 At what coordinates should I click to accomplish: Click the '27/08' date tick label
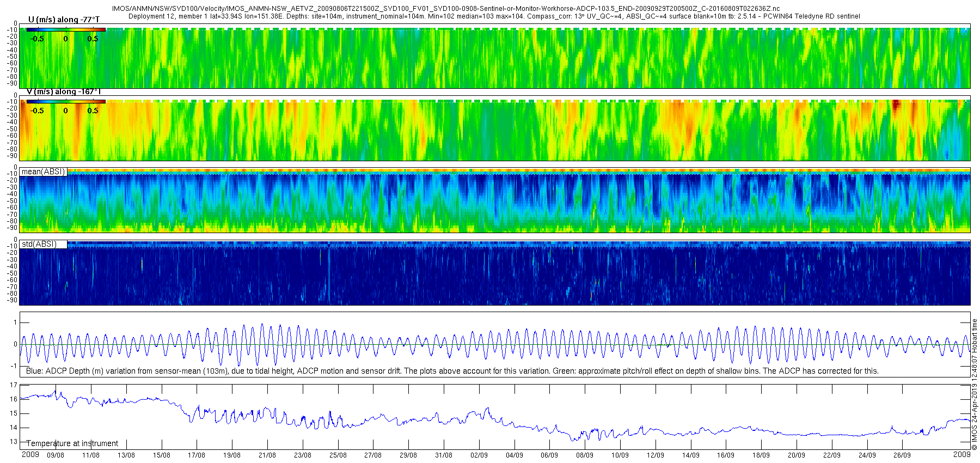point(373,455)
